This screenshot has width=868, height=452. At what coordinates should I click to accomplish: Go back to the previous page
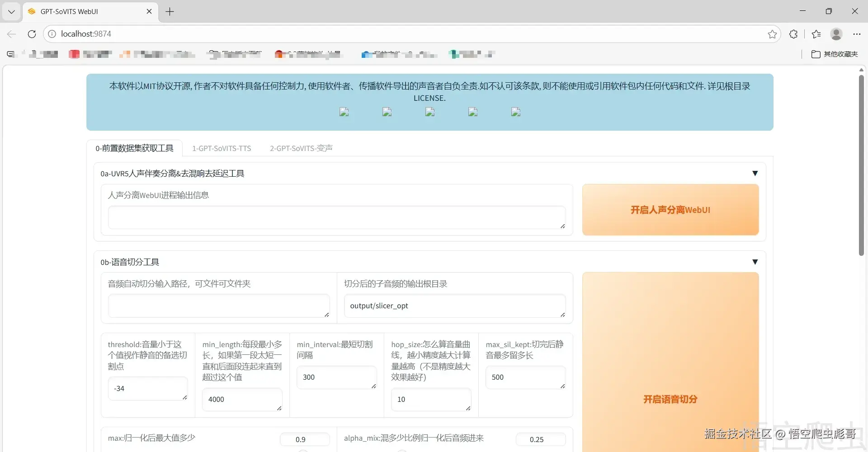click(x=12, y=34)
